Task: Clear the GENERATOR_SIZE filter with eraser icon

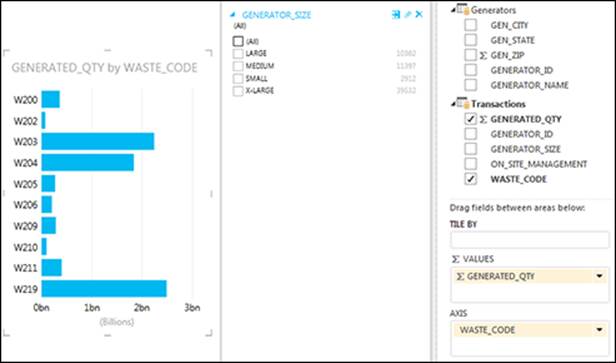Action: tap(408, 15)
